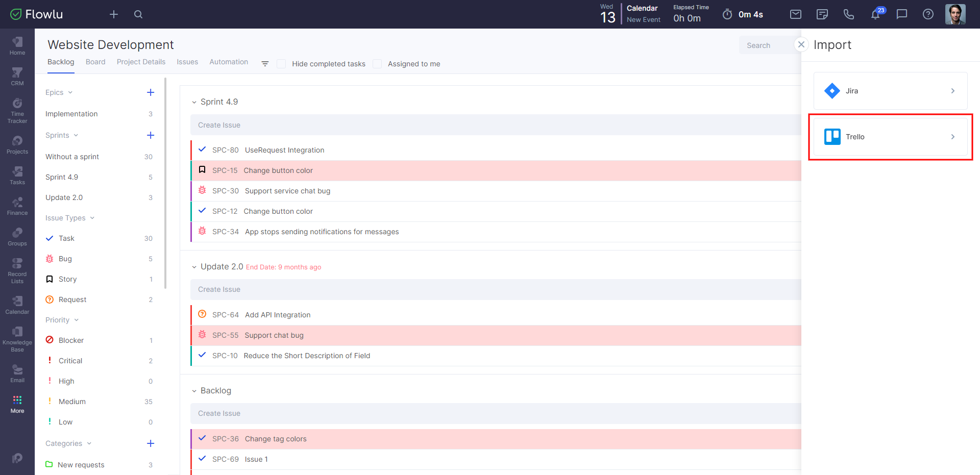Open the More apps grid icon
This screenshot has width=980, height=475.
[x=17, y=400]
